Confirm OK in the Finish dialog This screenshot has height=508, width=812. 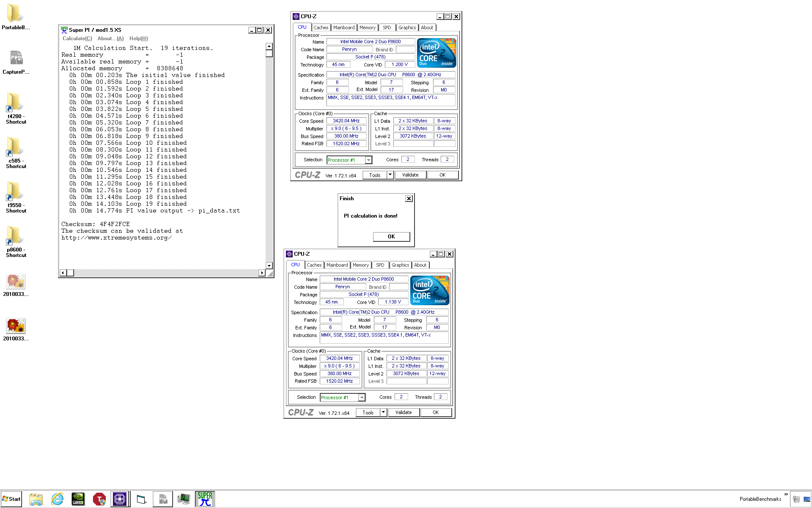392,237
